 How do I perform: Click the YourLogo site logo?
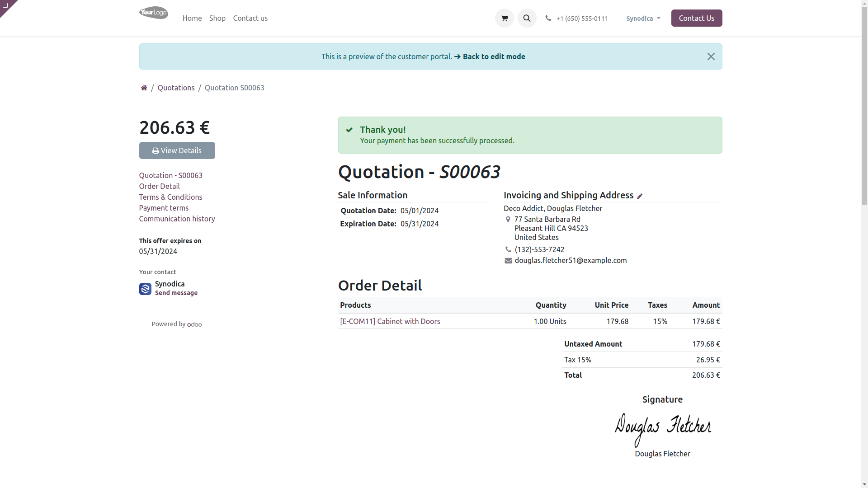pyautogui.click(x=154, y=13)
